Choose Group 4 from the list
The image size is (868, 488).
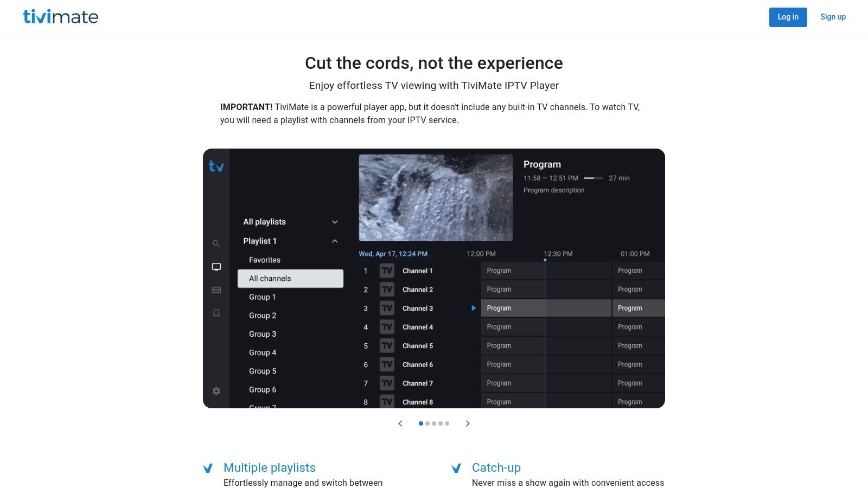(263, 352)
